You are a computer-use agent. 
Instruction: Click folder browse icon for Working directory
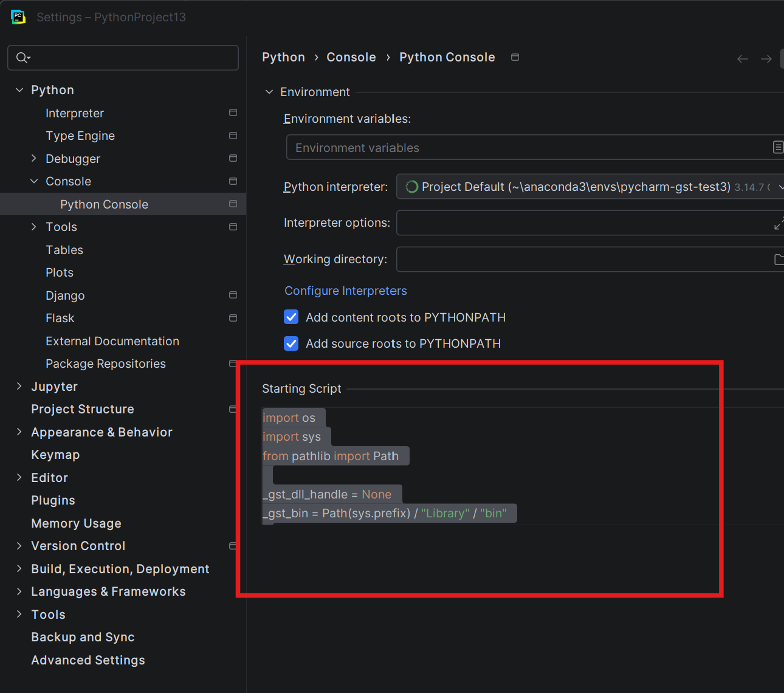[779, 260]
